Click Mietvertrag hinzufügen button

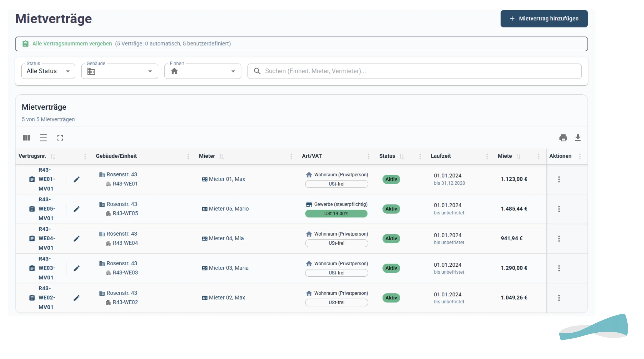pos(544,18)
